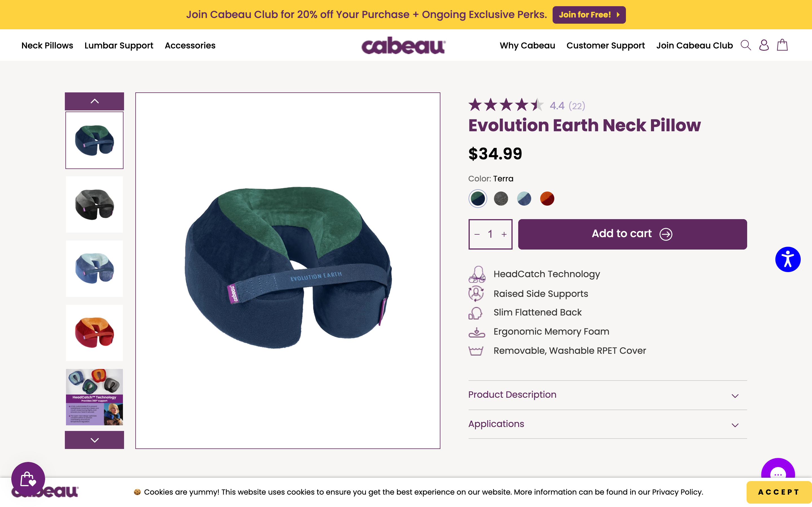
Task: Open the shopping bag cart icon
Action: click(x=782, y=45)
